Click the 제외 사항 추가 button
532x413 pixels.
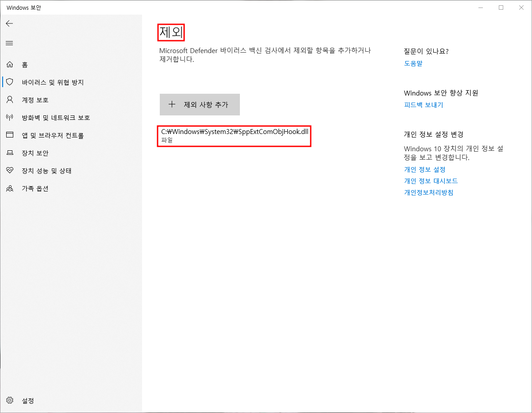tap(200, 105)
